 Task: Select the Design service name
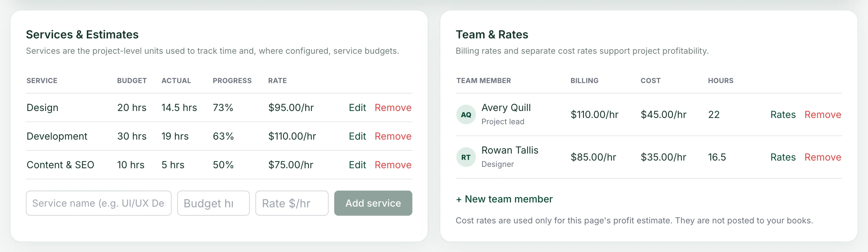(x=43, y=108)
